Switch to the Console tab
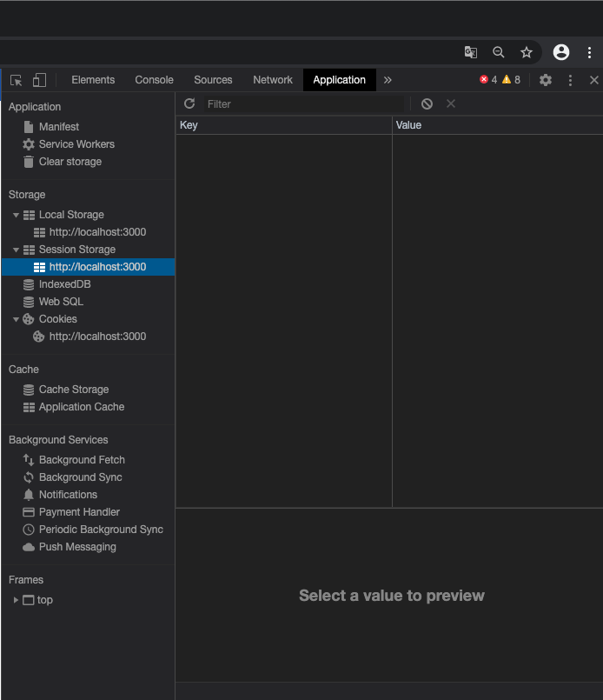Viewport: 603px width, 700px height. coord(154,80)
